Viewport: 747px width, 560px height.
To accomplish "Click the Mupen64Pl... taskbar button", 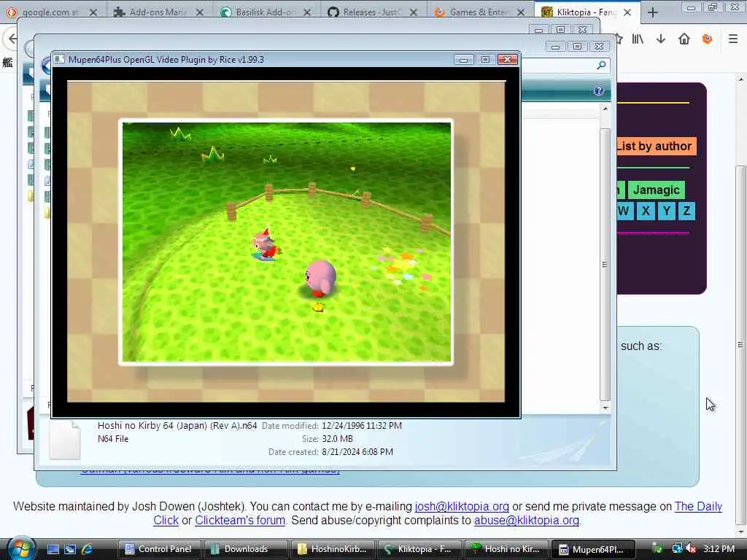I will (594, 549).
